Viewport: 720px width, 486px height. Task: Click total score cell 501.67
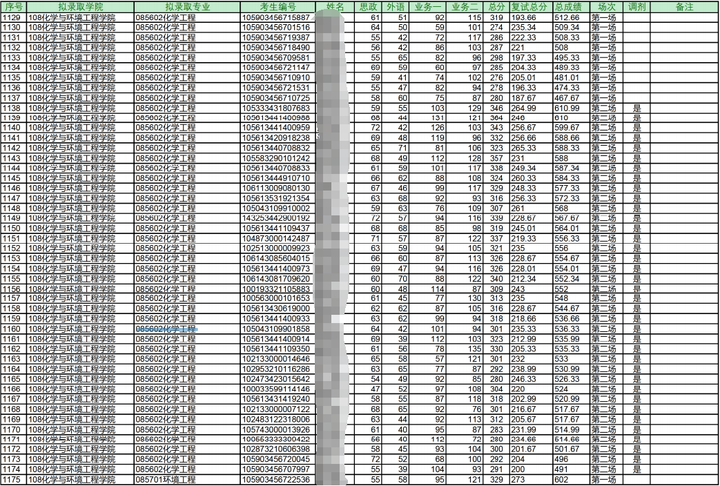coord(571,449)
